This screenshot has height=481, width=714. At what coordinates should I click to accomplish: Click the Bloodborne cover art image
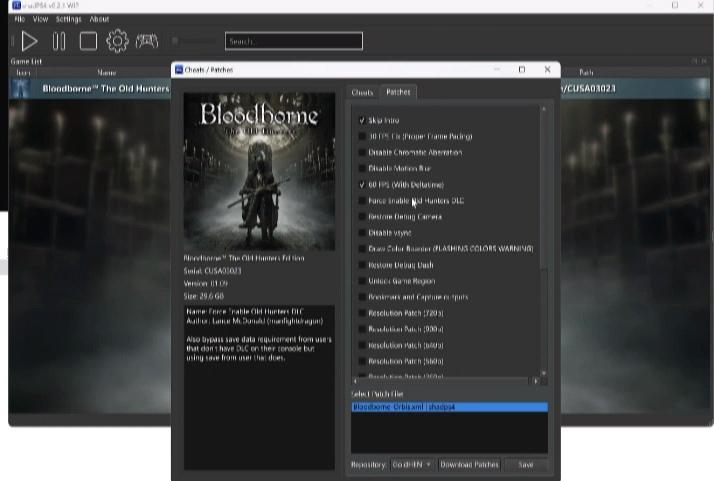[259, 171]
